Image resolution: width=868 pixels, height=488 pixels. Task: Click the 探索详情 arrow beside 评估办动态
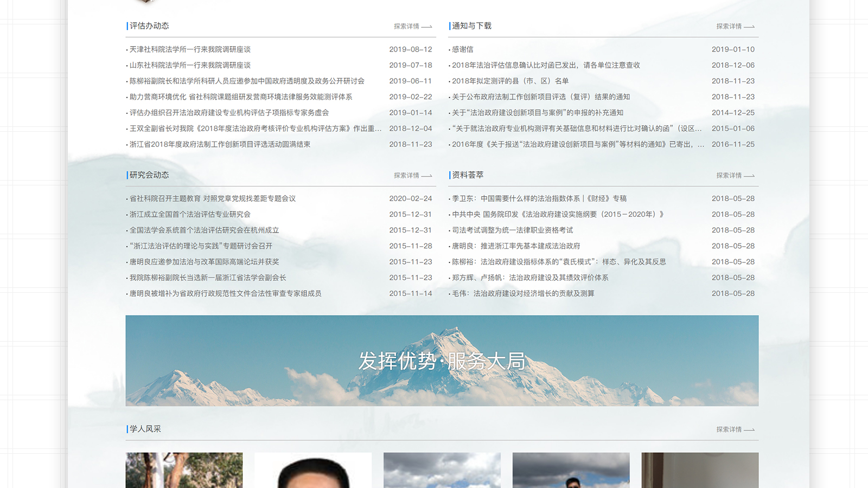point(412,26)
